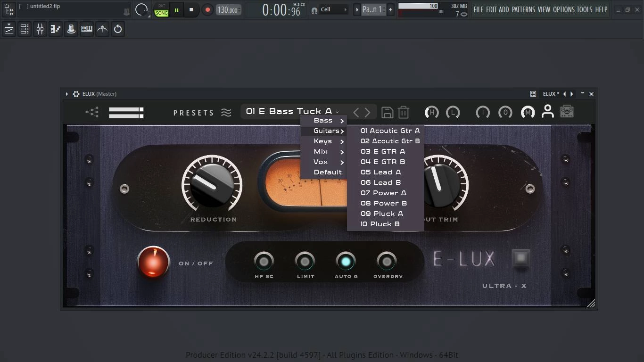Image resolution: width=644 pixels, height=362 pixels.
Task: Open the user account icon
Action: (x=547, y=111)
